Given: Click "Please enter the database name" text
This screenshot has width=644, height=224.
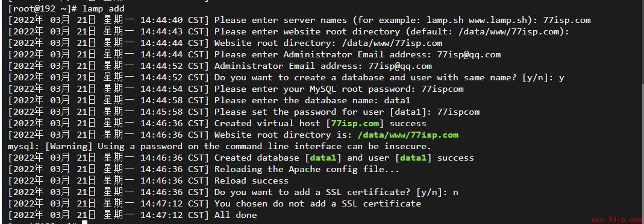Looking at the screenshot, I should [x=296, y=100].
